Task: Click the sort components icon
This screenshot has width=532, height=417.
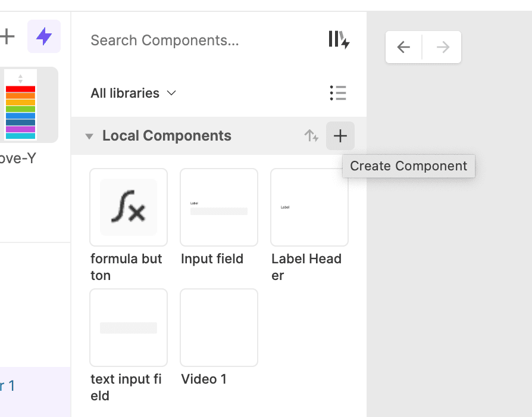Action: [311, 136]
